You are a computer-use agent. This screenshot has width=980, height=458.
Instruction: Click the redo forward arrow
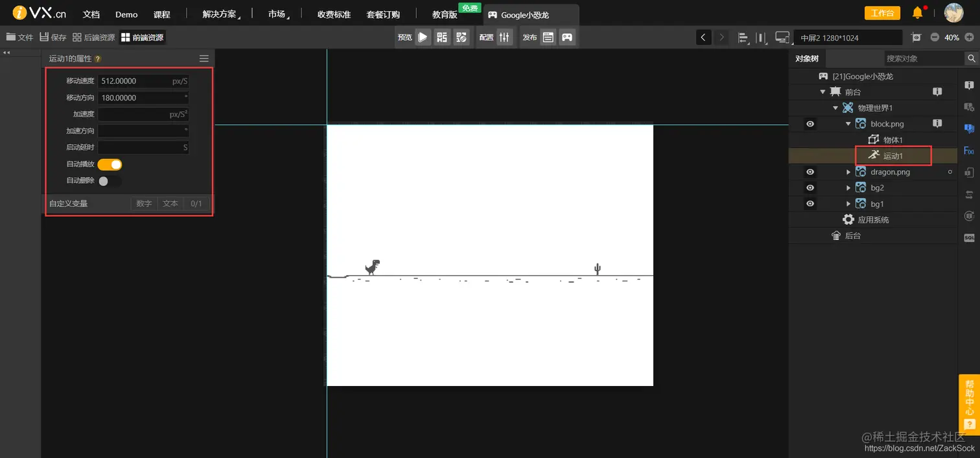pyautogui.click(x=721, y=38)
